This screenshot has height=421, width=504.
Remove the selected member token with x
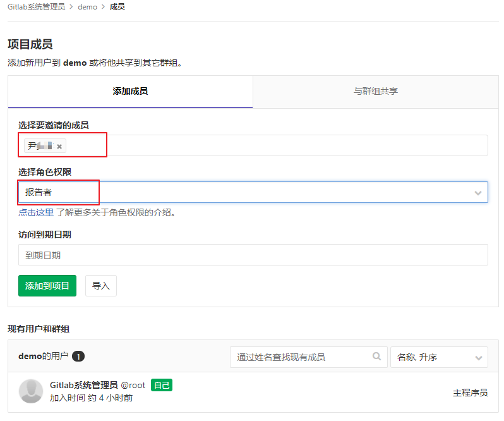point(59,146)
